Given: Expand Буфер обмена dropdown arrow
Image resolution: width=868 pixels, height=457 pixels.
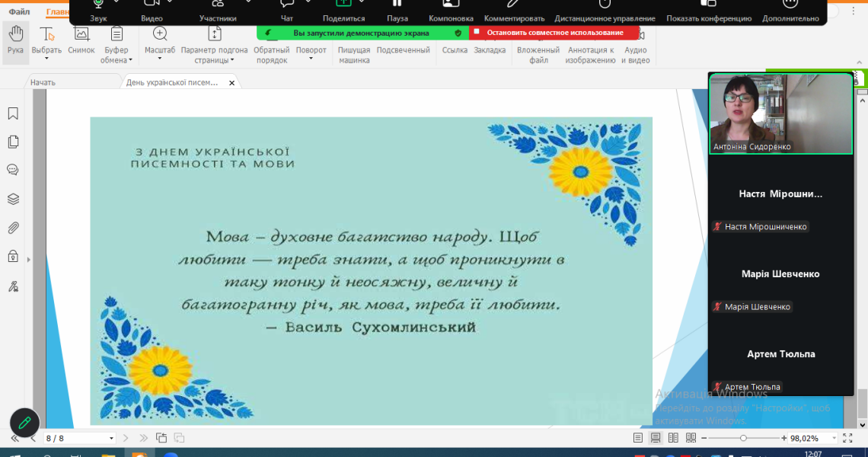Looking at the screenshot, I should (x=131, y=60).
